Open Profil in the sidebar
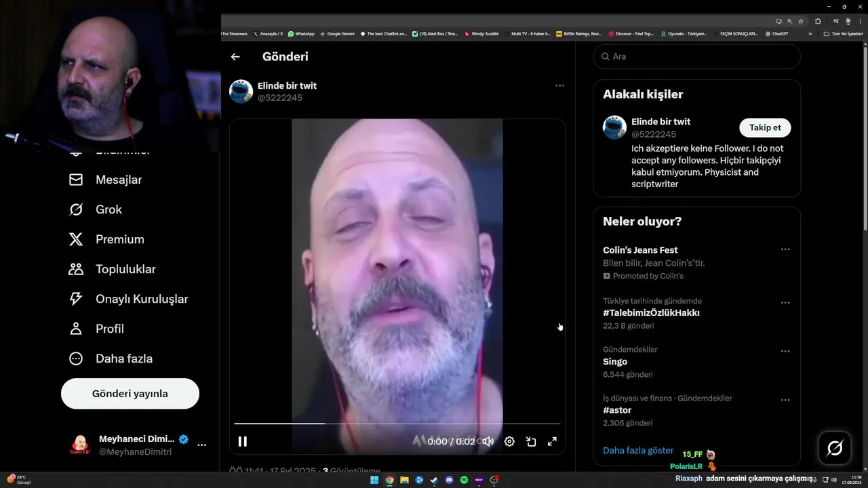868x488 pixels. click(96, 329)
